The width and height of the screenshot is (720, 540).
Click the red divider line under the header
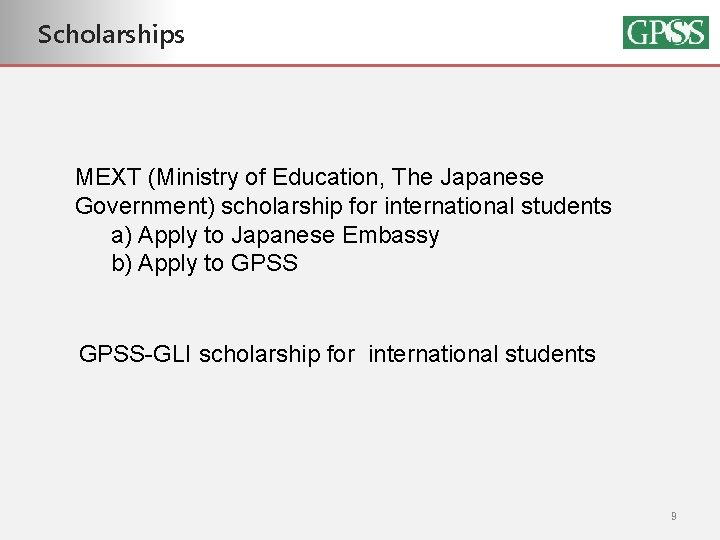pos(360,65)
